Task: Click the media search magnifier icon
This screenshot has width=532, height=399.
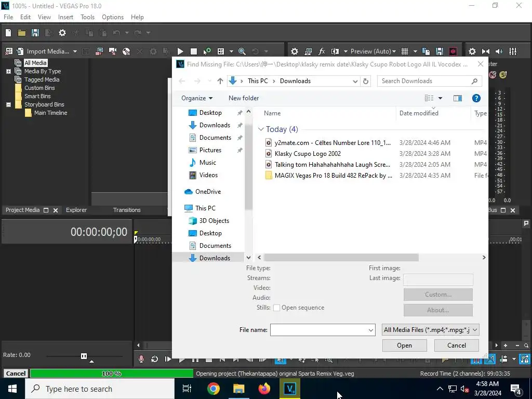Action: (x=242, y=51)
